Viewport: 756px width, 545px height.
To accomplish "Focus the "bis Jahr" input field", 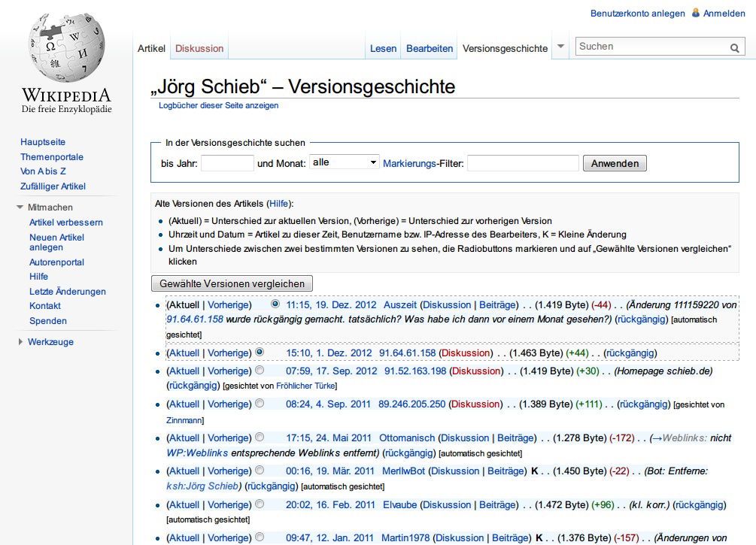I will pyautogui.click(x=228, y=163).
